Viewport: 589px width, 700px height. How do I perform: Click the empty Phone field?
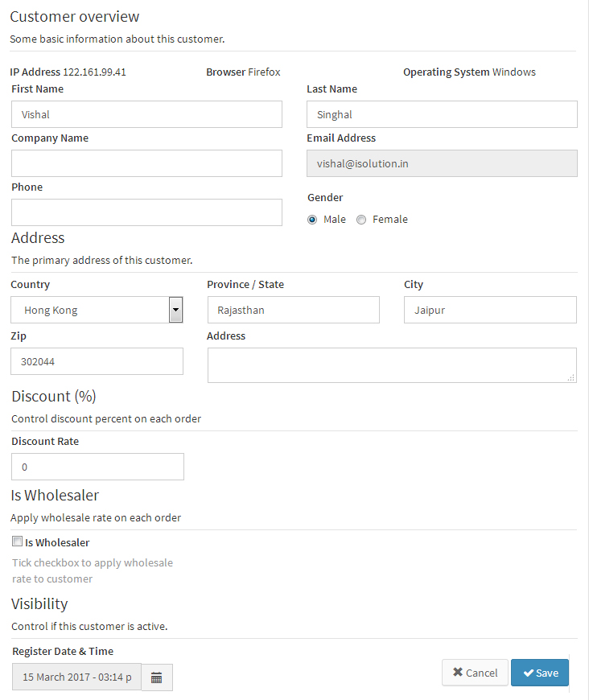146,212
